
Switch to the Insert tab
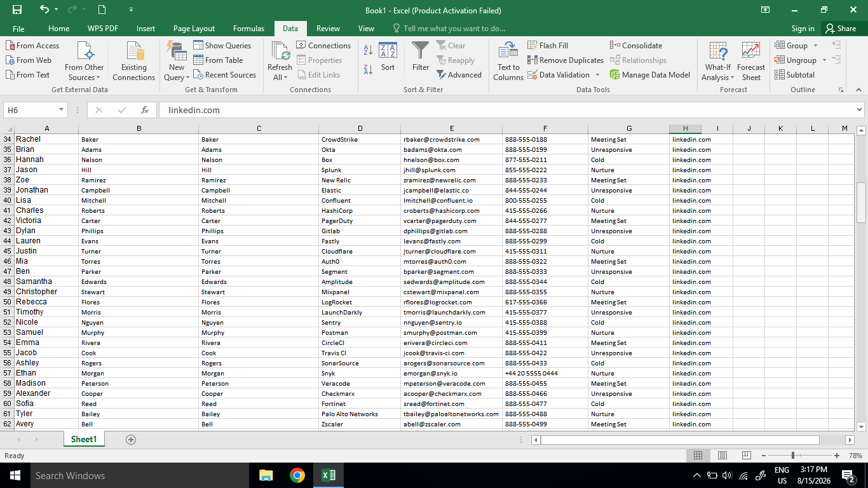(x=146, y=29)
